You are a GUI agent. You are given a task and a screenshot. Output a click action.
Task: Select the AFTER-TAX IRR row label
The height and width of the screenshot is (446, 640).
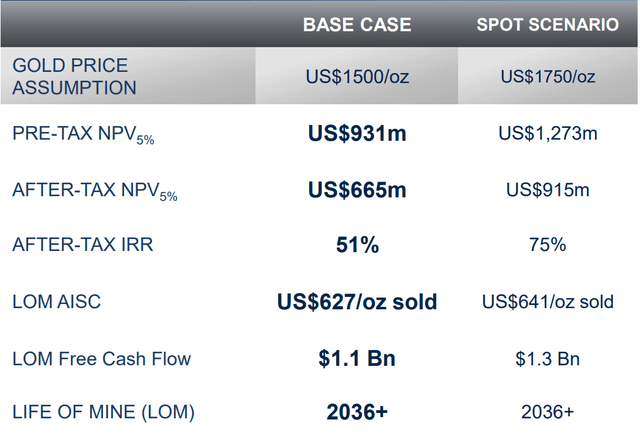tap(83, 245)
